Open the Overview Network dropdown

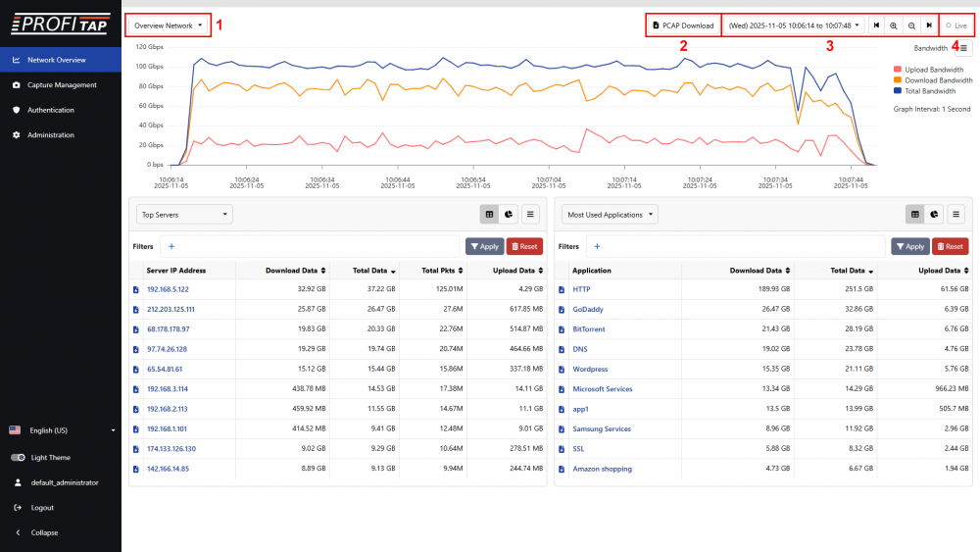click(168, 25)
